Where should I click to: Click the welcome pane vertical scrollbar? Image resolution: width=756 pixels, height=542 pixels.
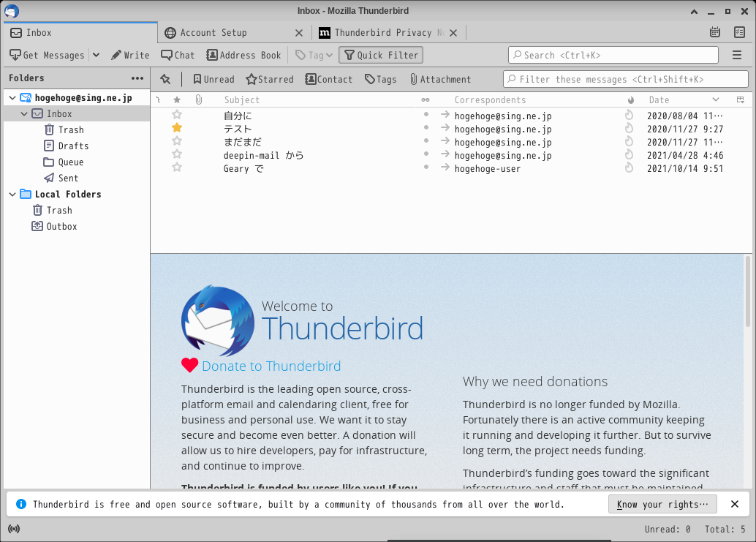(748, 293)
